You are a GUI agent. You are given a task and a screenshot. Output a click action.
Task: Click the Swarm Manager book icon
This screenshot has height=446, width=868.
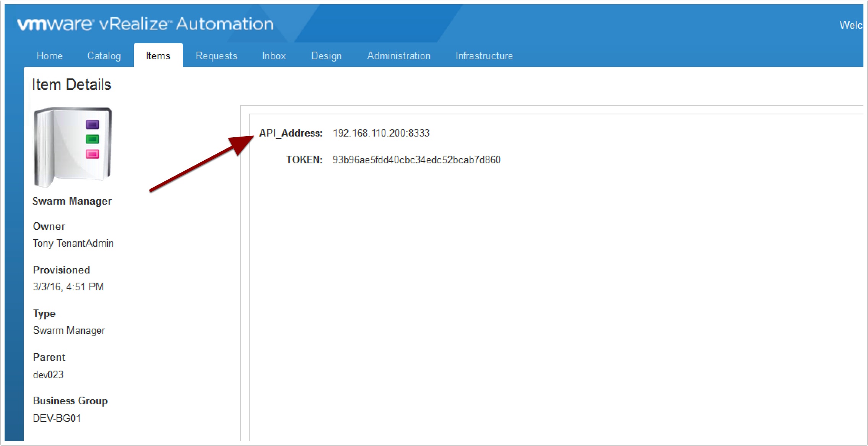coord(73,147)
